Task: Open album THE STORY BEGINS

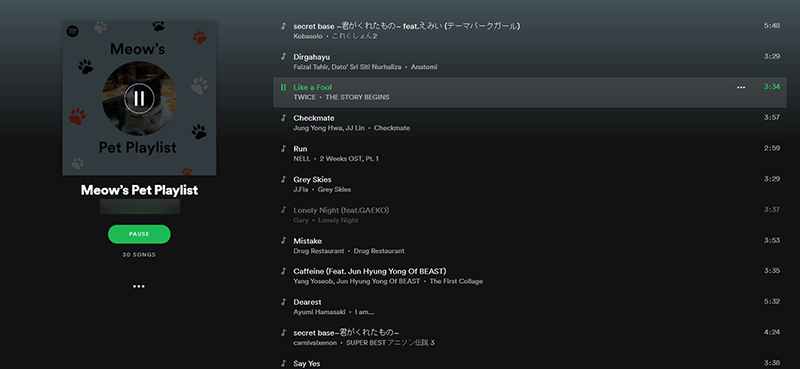Action: pos(357,97)
